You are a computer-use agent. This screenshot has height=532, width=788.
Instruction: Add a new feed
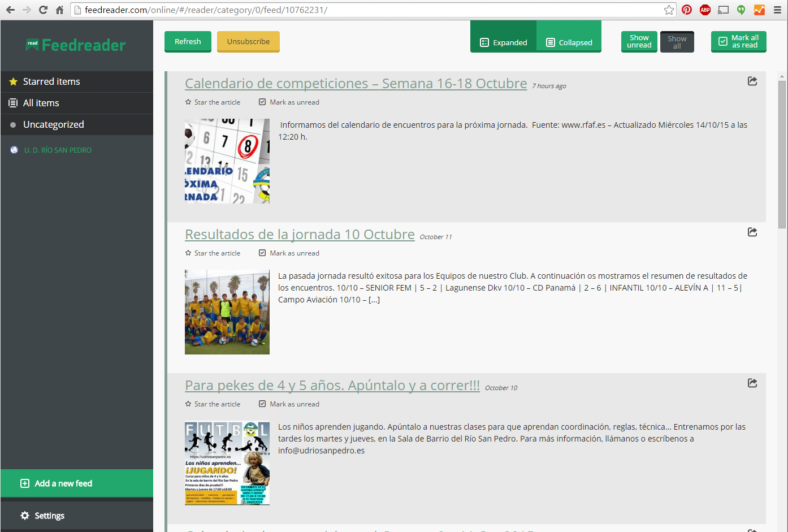(77, 483)
